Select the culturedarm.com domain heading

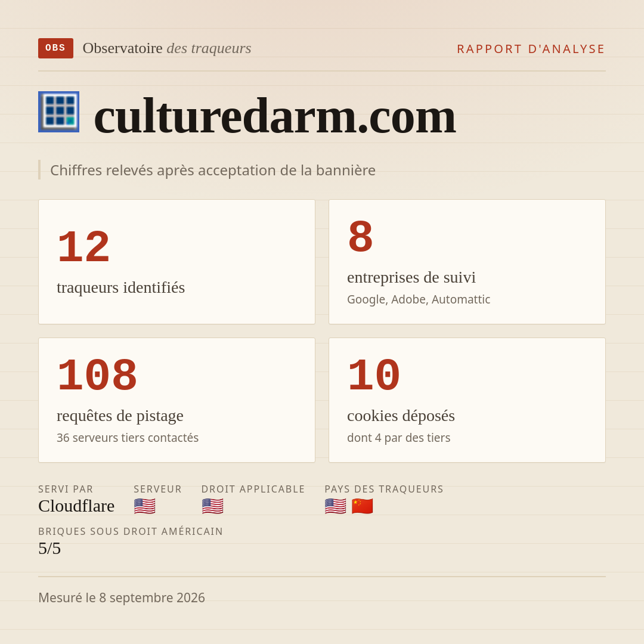click(275, 116)
